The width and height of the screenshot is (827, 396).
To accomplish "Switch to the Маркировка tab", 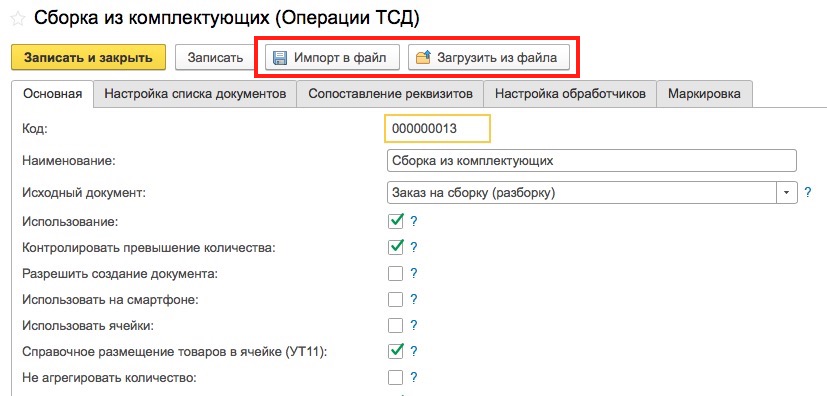I will (x=704, y=94).
